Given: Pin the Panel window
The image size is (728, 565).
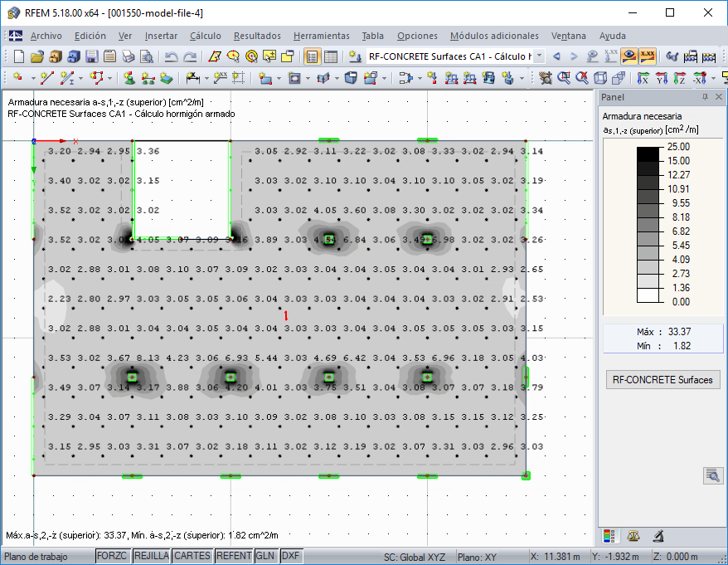Looking at the screenshot, I should 705,96.
